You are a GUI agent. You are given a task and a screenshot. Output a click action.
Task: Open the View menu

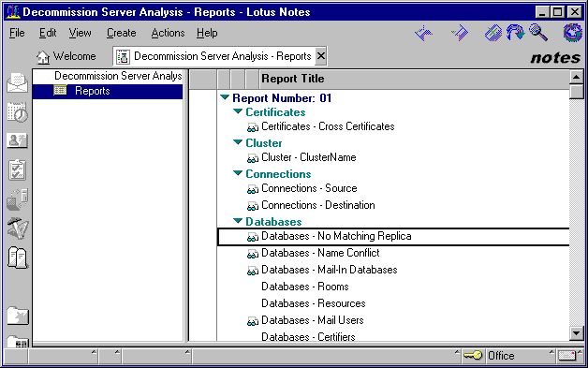(x=80, y=33)
